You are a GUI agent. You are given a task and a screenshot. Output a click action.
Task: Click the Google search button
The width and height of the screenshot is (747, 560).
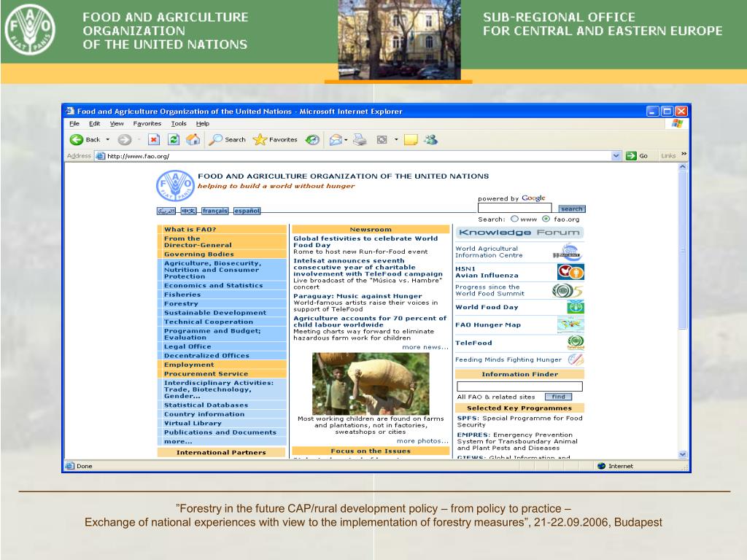[x=572, y=209]
